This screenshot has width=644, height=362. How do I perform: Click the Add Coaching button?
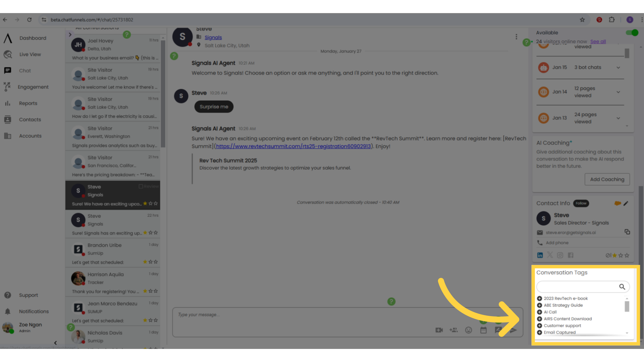607,179
